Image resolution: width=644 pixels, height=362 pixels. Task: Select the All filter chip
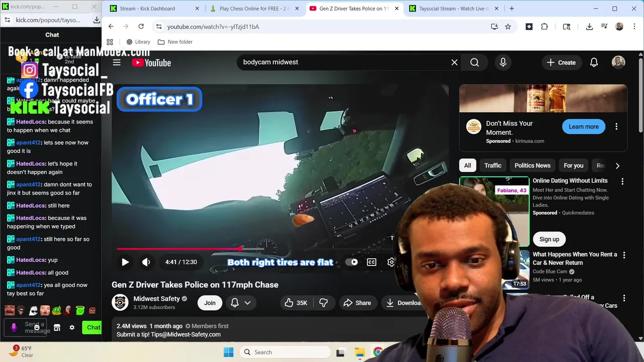(467, 165)
